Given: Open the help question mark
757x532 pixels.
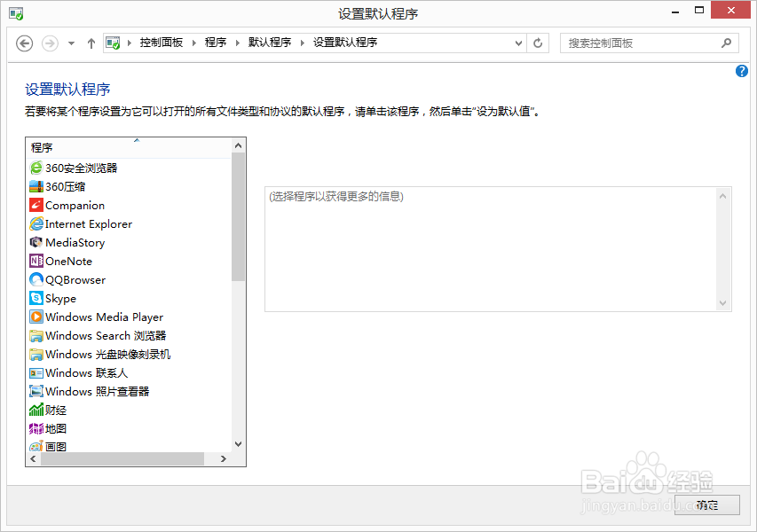Looking at the screenshot, I should (741, 71).
